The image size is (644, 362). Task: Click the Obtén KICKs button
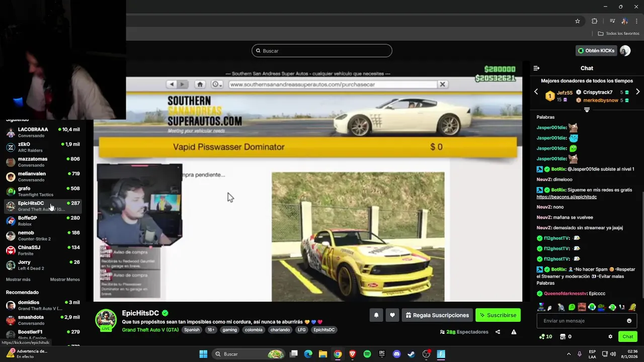pos(596,51)
